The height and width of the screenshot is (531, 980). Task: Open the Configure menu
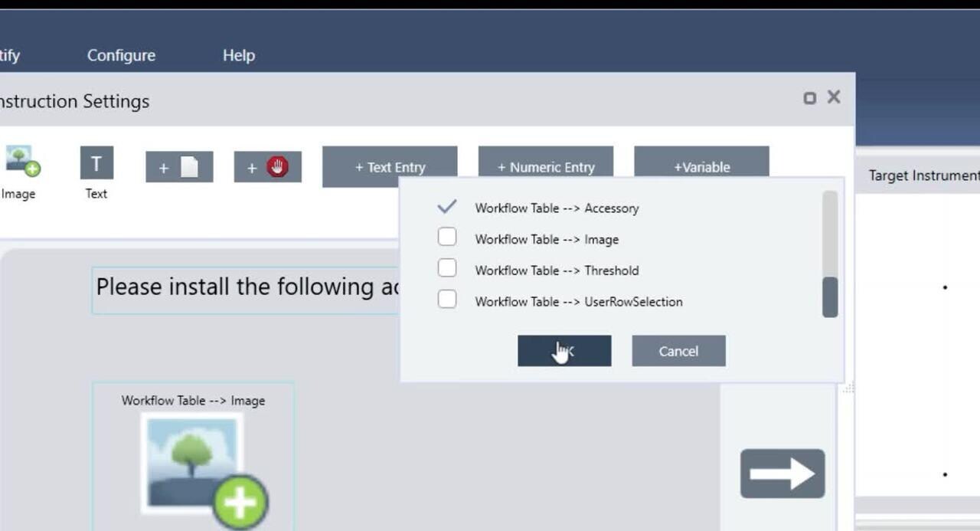[x=121, y=55]
